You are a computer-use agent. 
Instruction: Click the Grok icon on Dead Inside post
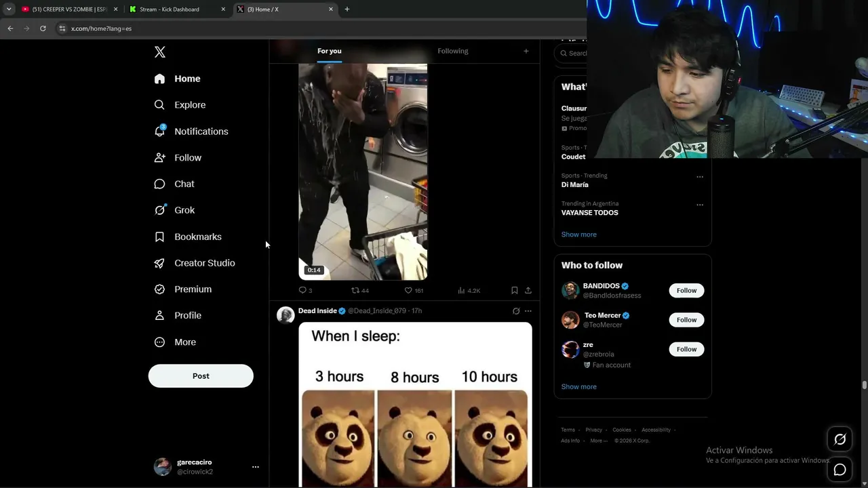516,311
